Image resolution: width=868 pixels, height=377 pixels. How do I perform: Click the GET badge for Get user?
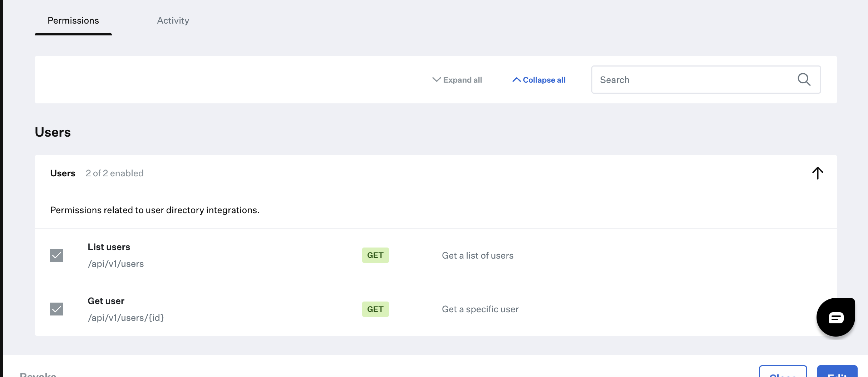click(375, 309)
